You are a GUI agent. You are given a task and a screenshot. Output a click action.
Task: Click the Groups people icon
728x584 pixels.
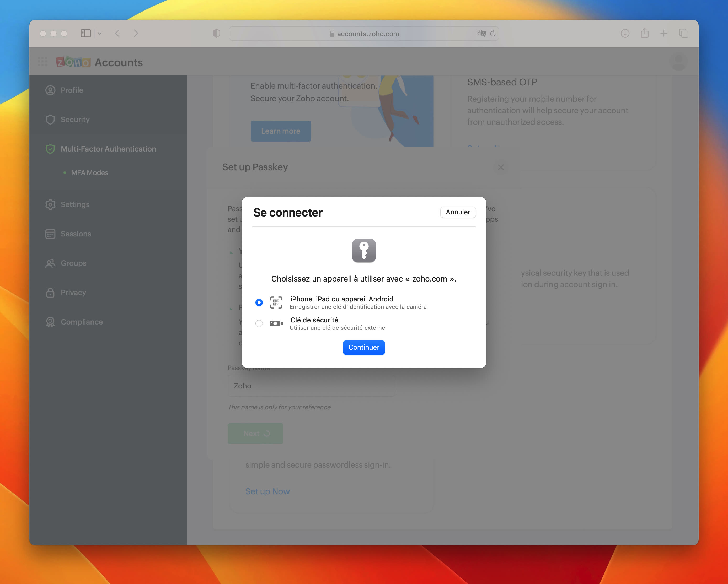coord(50,263)
